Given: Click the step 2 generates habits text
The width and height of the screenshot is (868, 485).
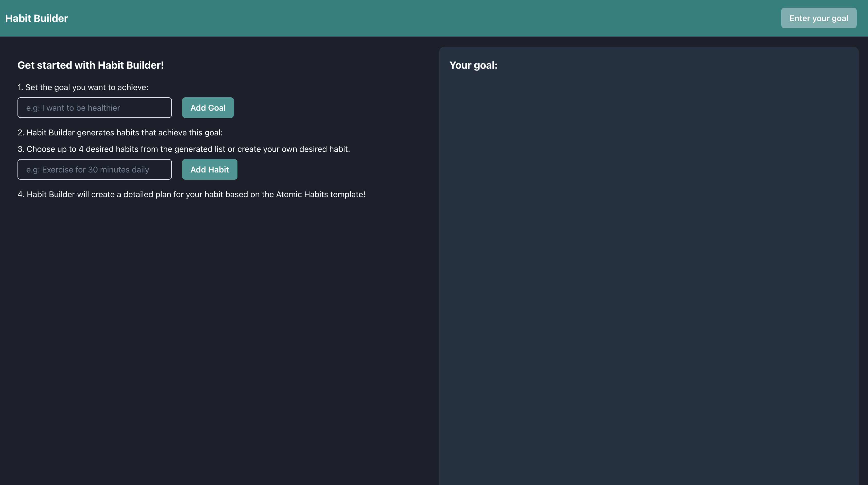Looking at the screenshot, I should tap(120, 133).
